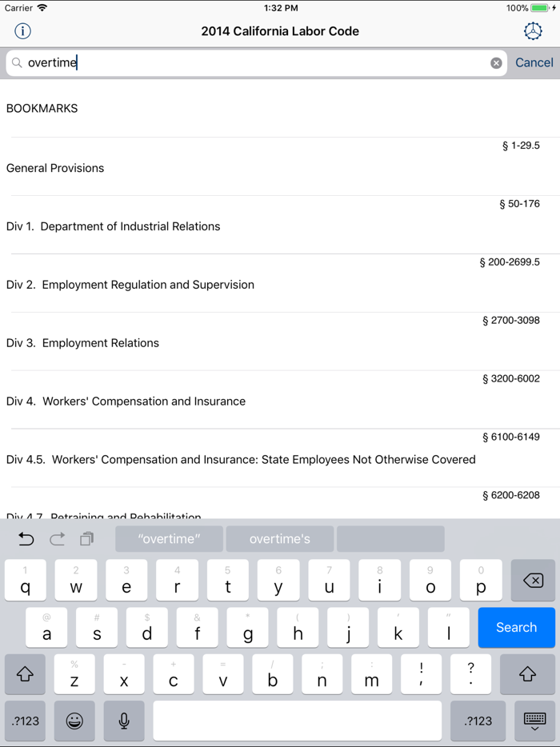Screen dimensions: 560x747
Task: Redo typing with the redo arrow
Action: (57, 539)
